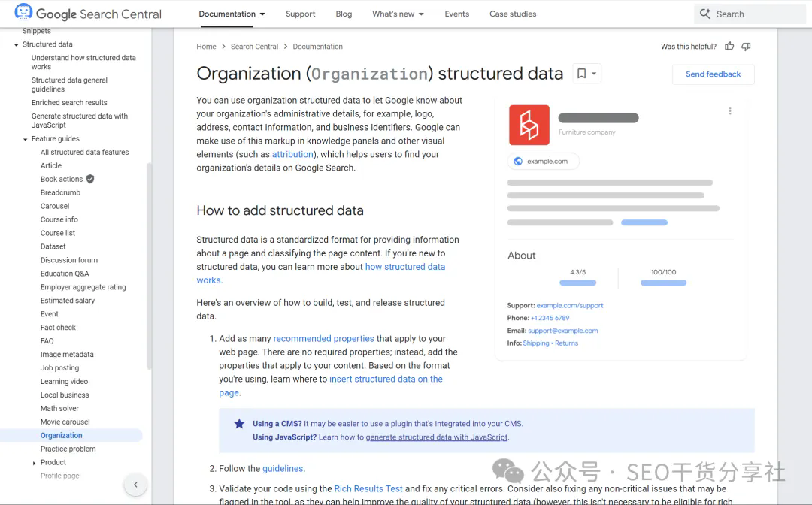Collapse the Feature guides section
Image resolution: width=812 pixels, height=505 pixels.
tap(26, 139)
